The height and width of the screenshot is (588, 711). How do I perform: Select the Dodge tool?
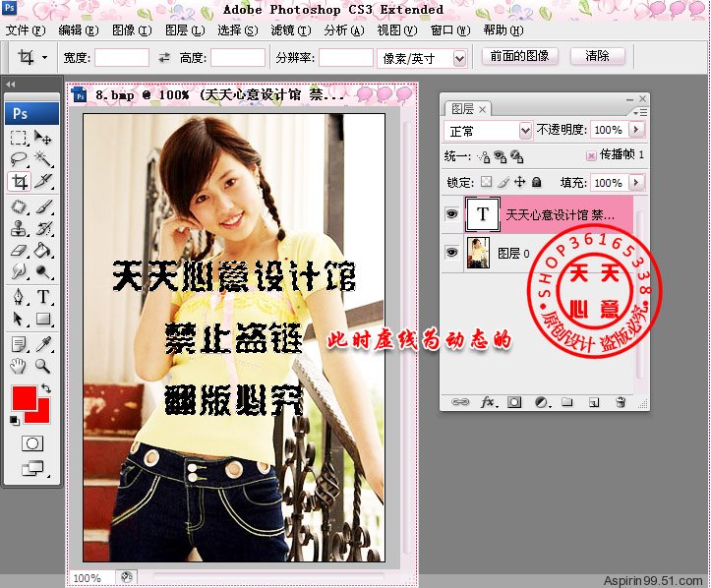[43, 271]
